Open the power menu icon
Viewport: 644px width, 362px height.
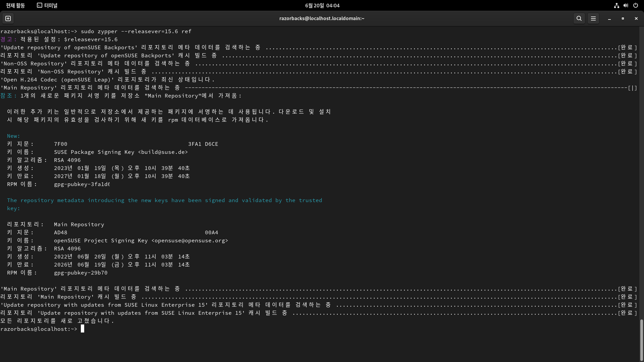[x=635, y=5]
